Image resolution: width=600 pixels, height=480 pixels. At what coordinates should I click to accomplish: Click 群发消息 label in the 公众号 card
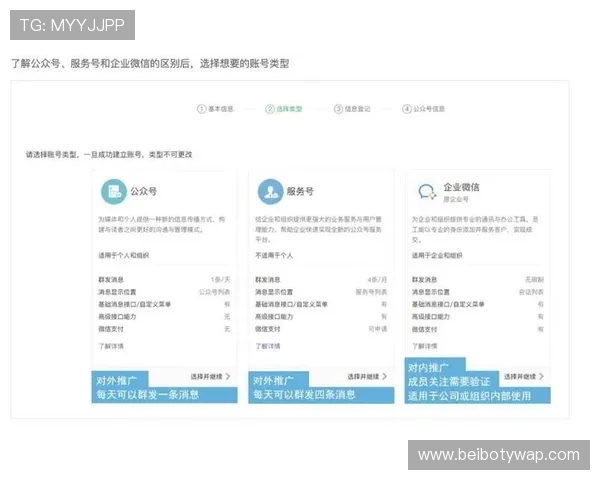111,280
